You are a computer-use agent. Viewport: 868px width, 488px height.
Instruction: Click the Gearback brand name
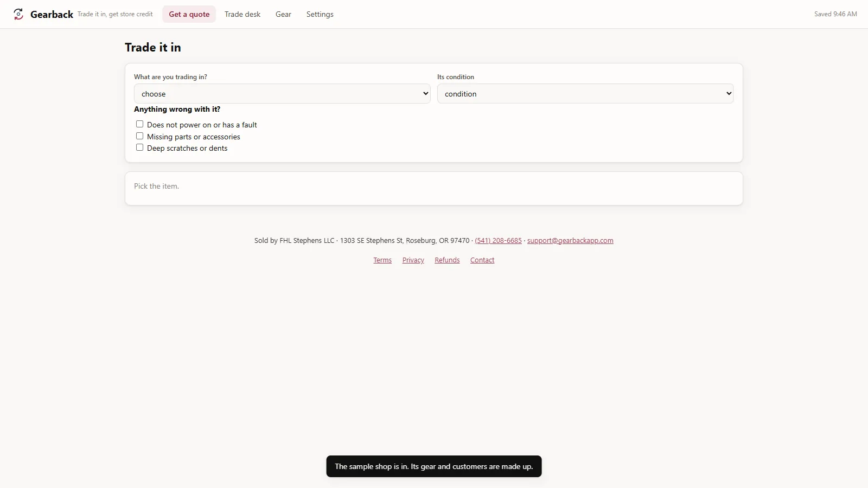(x=52, y=15)
